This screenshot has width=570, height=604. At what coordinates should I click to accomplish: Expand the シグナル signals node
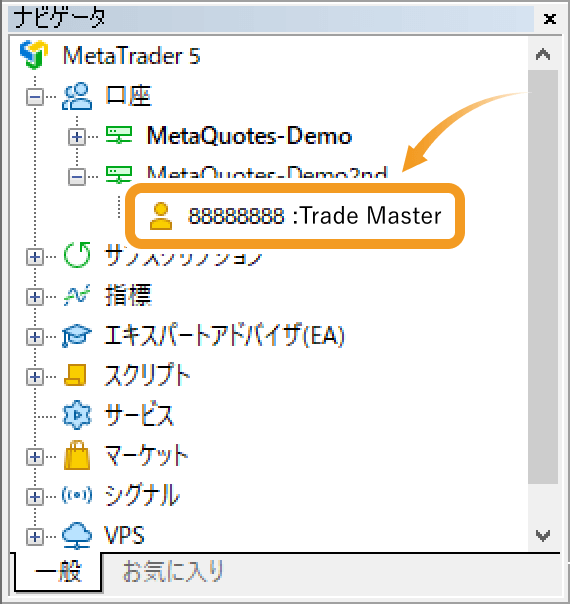35,497
